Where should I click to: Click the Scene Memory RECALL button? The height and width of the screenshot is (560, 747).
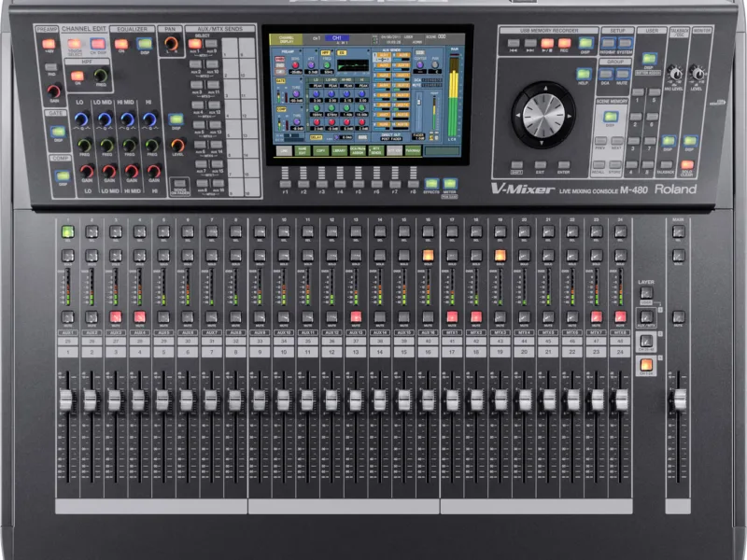(x=599, y=165)
